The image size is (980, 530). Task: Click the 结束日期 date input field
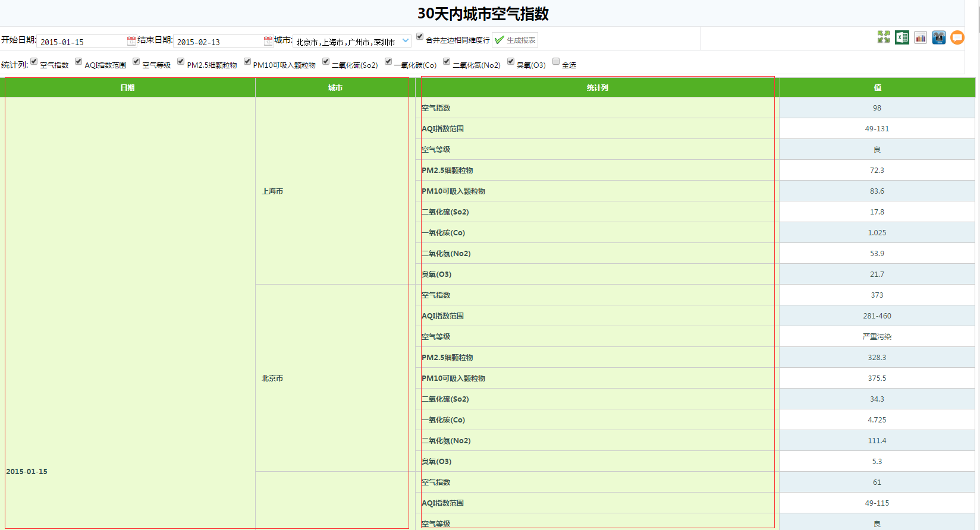coord(218,42)
